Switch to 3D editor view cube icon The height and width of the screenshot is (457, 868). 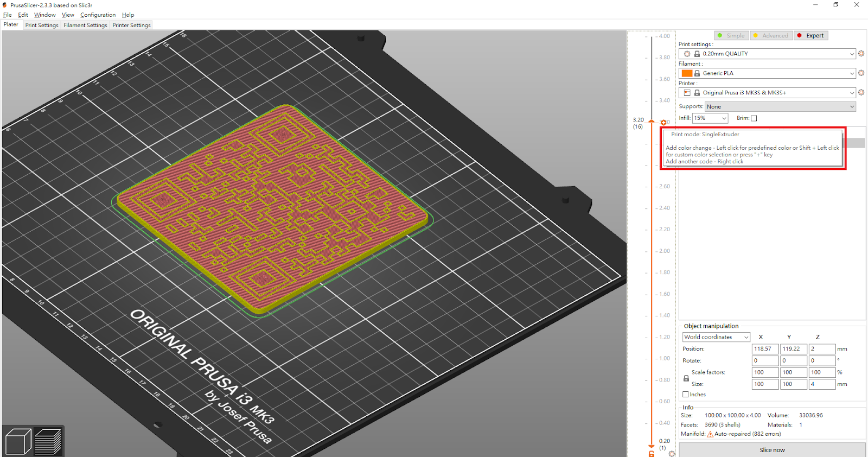[x=18, y=441]
